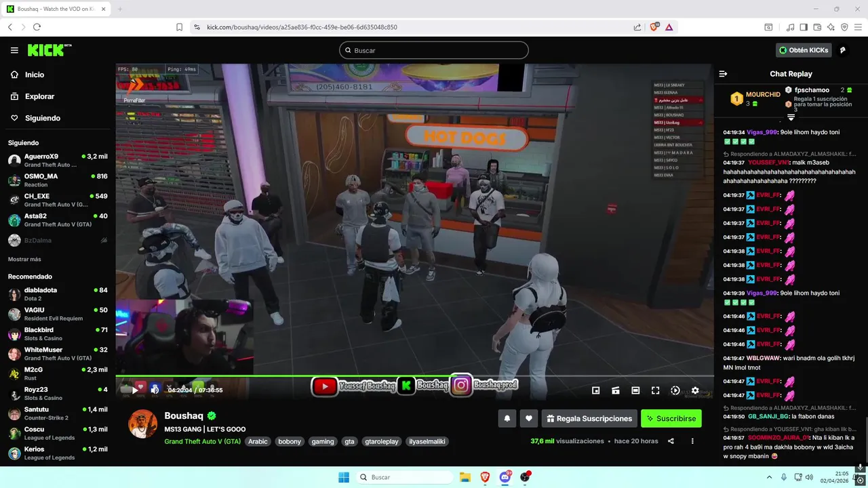The width and height of the screenshot is (868, 488).
Task: Click Regala Suscripciones button
Action: coord(589,418)
